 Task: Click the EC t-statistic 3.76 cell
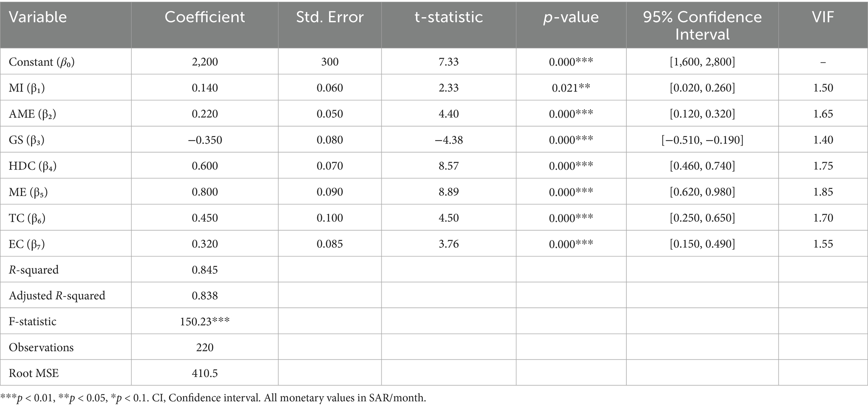pyautogui.click(x=449, y=244)
